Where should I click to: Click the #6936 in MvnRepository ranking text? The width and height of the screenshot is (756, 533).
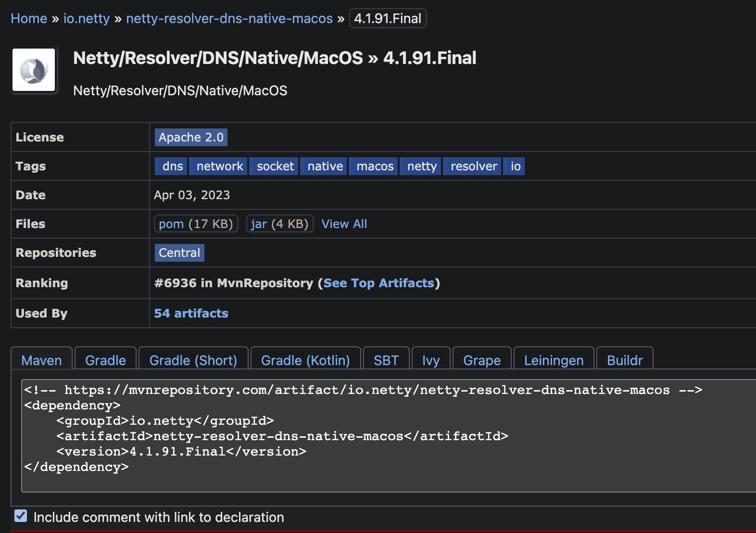[x=233, y=283]
